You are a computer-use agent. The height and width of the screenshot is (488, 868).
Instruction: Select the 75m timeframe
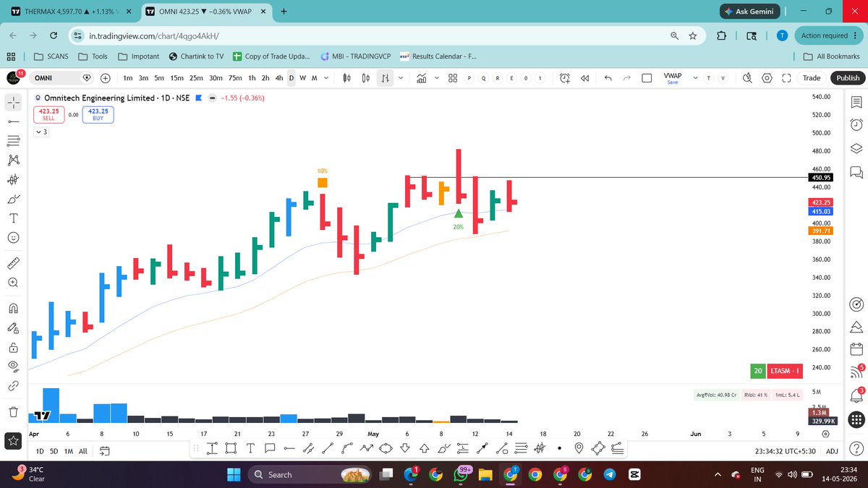click(x=235, y=78)
